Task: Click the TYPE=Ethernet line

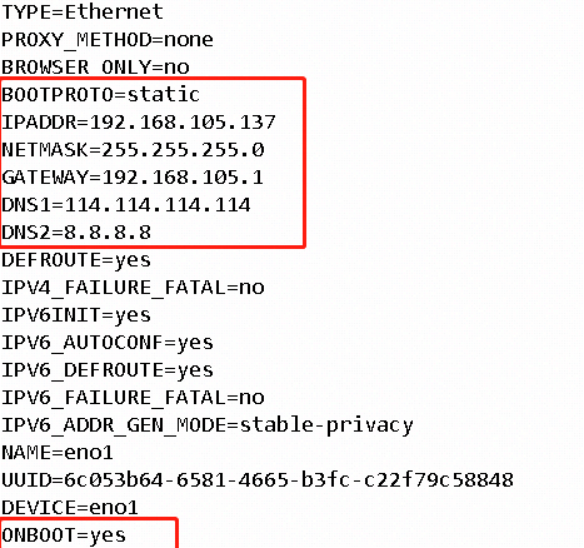Action: (82, 12)
